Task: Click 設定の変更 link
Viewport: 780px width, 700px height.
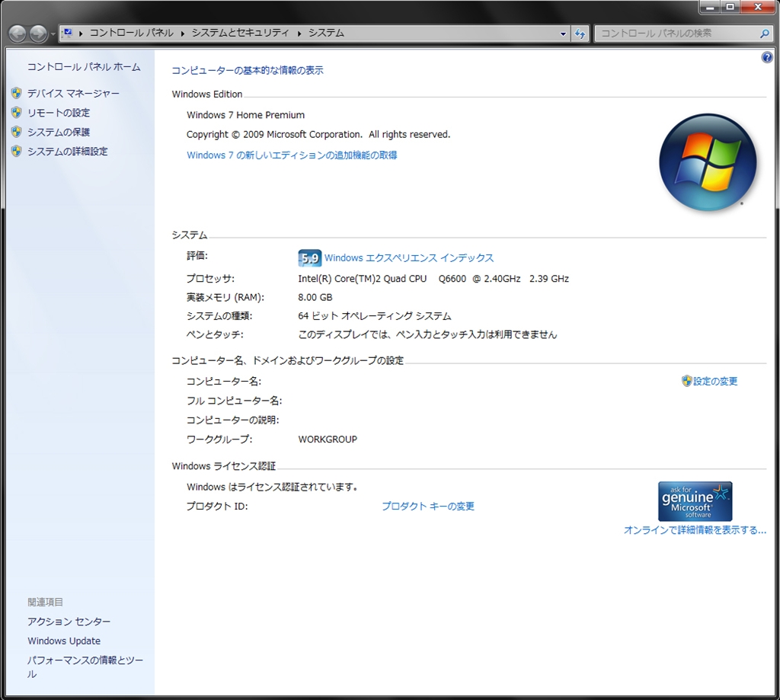Action: [x=715, y=382]
